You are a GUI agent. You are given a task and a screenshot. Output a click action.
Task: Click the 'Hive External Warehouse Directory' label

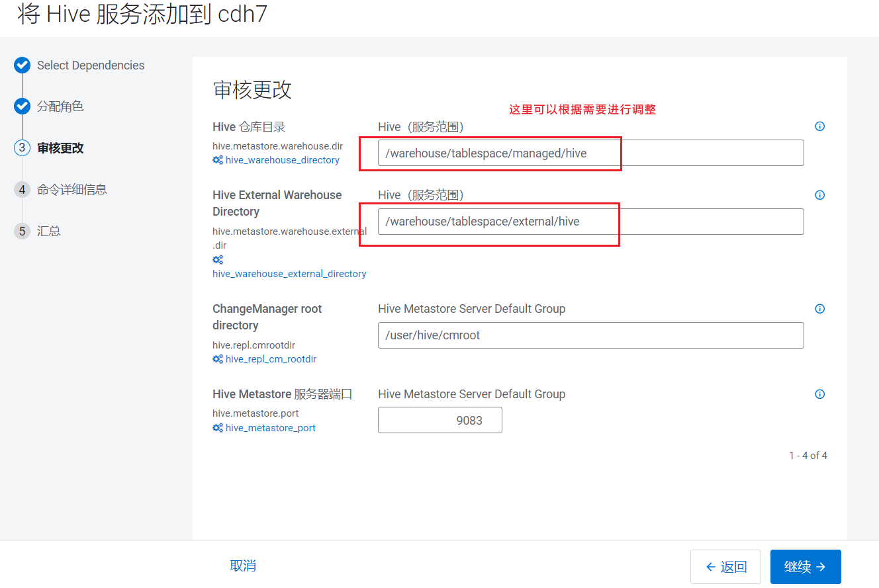(x=277, y=203)
